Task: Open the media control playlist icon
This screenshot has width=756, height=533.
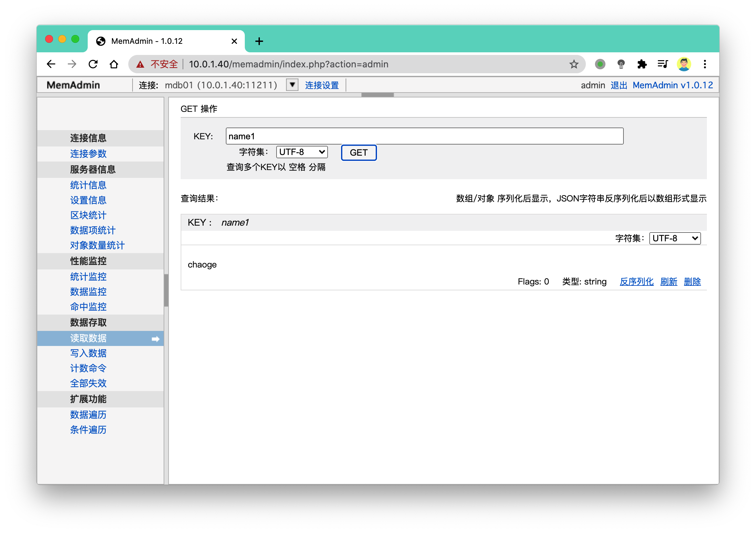Action: click(662, 64)
